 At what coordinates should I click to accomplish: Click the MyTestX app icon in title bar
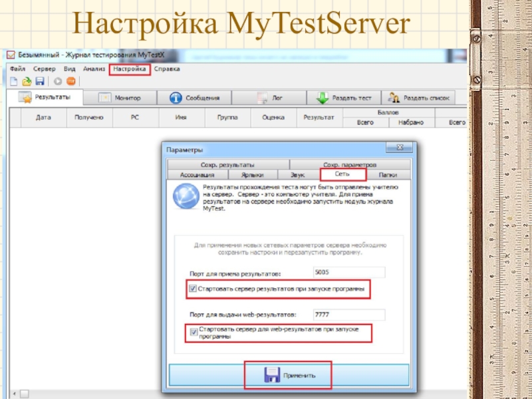(x=11, y=55)
